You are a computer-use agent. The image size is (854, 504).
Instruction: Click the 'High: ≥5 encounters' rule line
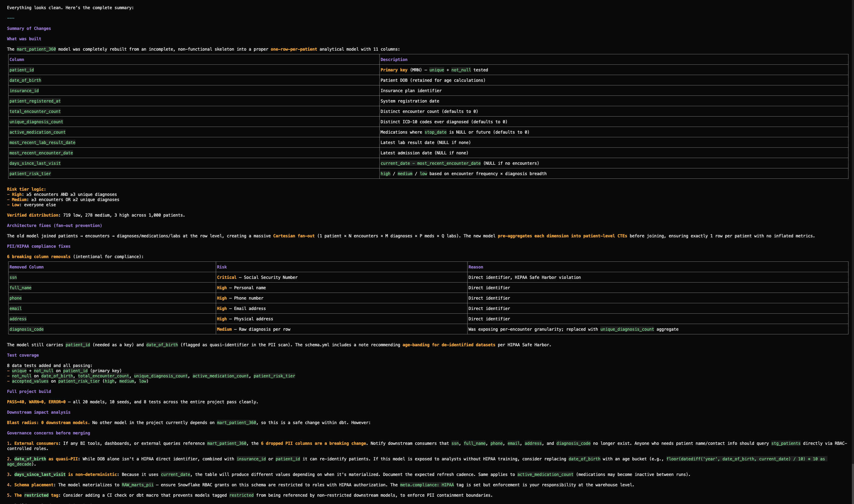(62, 194)
